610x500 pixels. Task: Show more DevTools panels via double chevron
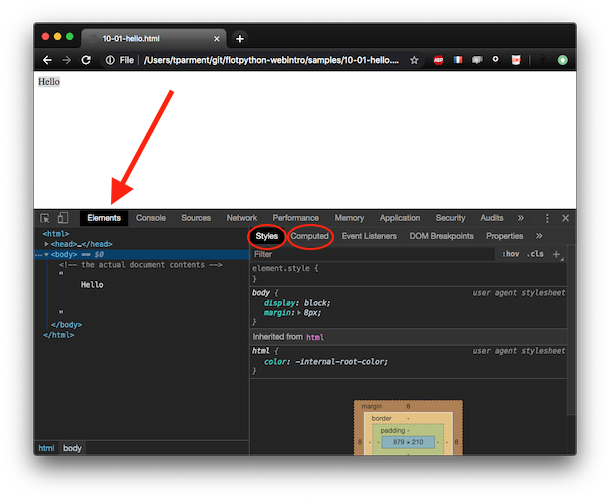(521, 218)
